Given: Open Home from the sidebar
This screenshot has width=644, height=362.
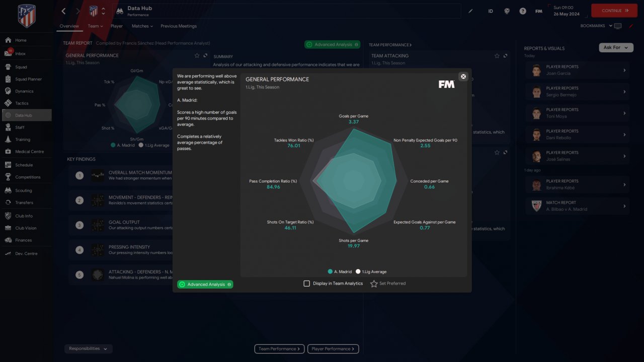Looking at the screenshot, I should [26, 40].
